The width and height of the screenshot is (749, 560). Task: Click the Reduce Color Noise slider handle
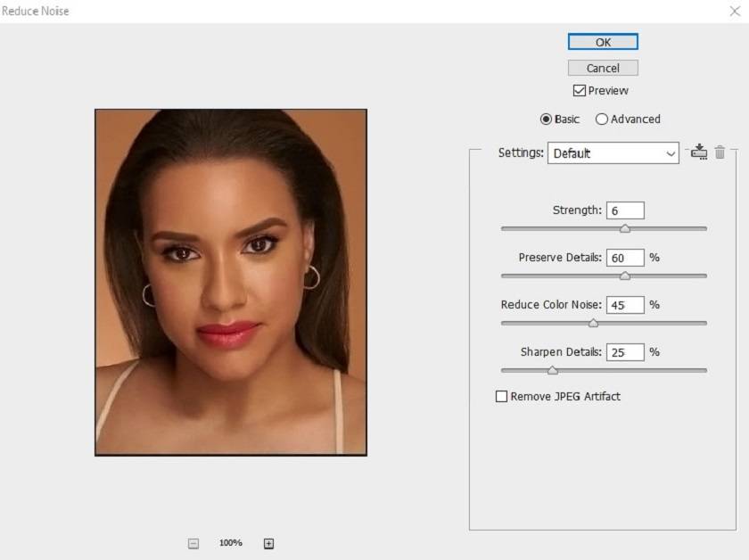coord(594,323)
